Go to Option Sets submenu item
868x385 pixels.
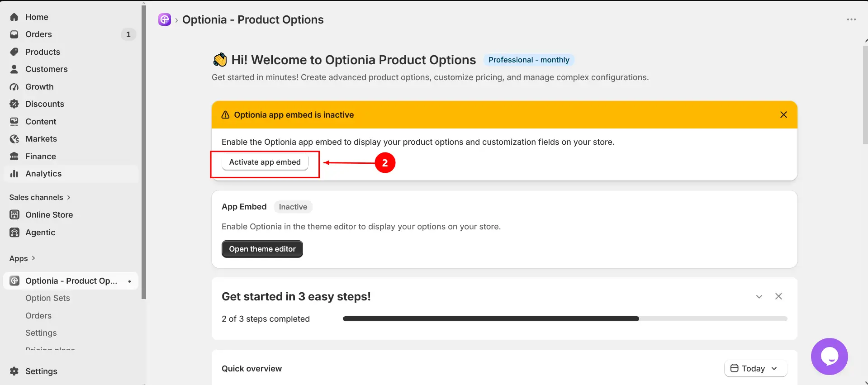pos(47,298)
